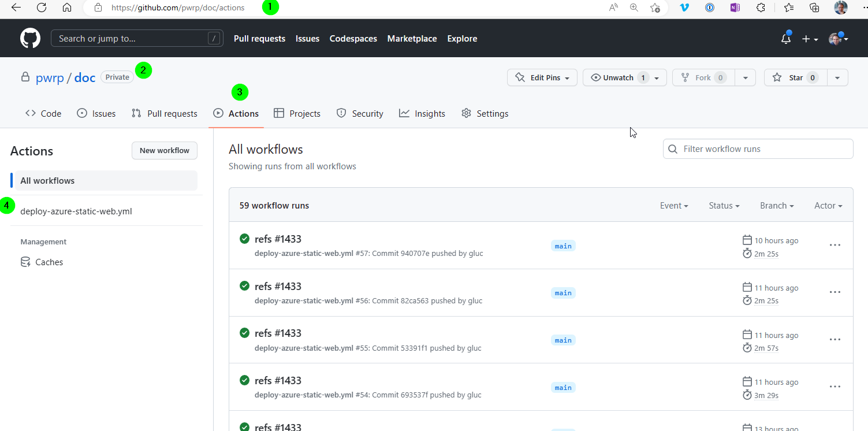
Task: Switch to the repository Pull requests tab
Action: pyautogui.click(x=165, y=113)
